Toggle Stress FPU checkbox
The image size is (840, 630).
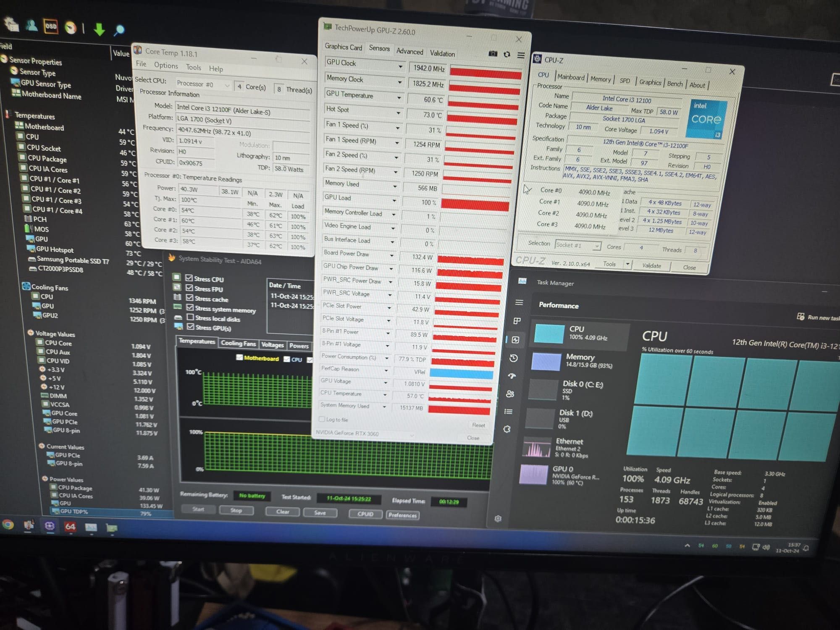click(189, 288)
